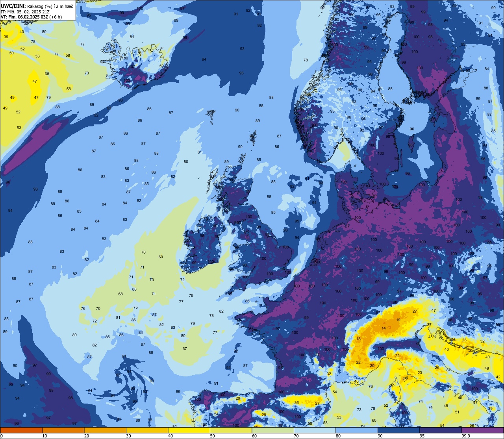
Task: Click the 0–10% dark orange legend segment
Action: pos(21,430)
